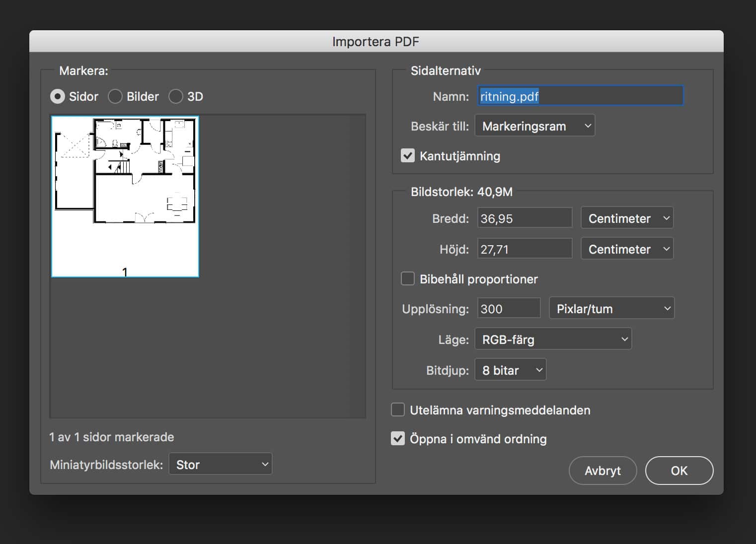Click the Bredd value field
Screen dimensions: 756x544
pyautogui.click(x=525, y=218)
